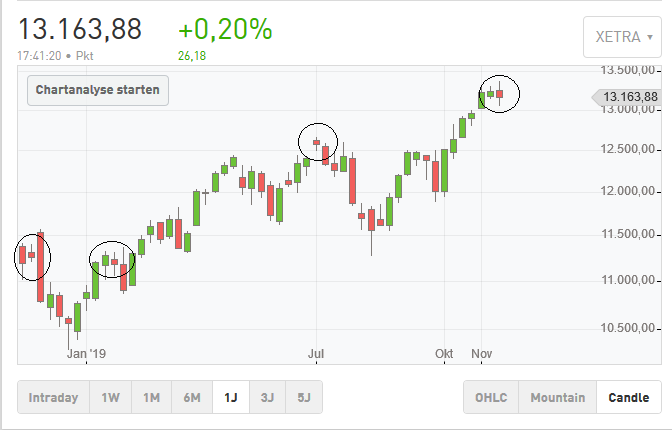
Task: Click the circled candles at November high
Action: click(500, 94)
